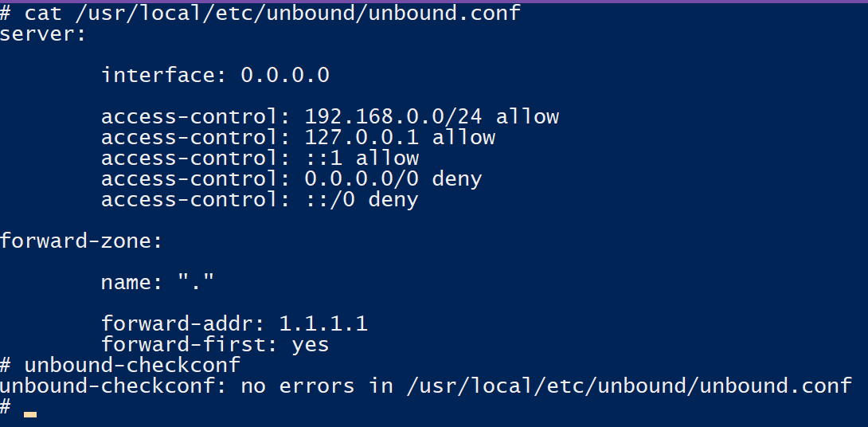Click the 0.0.0.0/0 deny rule
868x427 pixels.
coord(291,179)
